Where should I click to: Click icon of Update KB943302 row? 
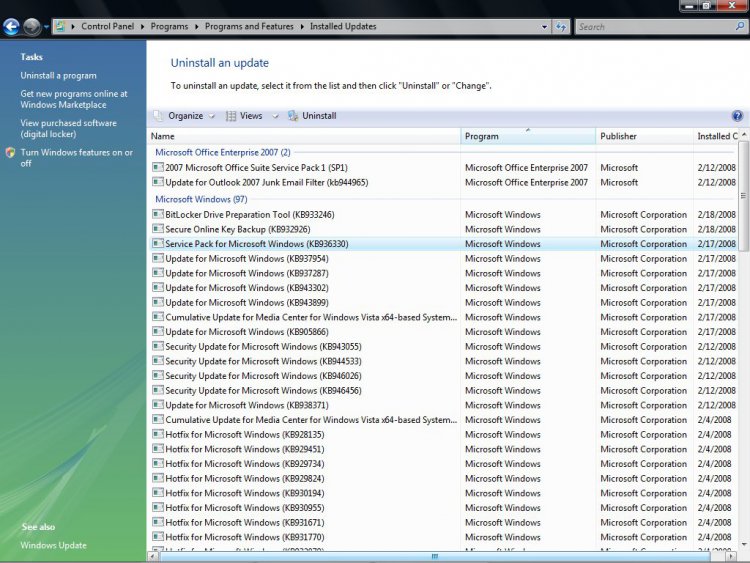[x=158, y=287]
